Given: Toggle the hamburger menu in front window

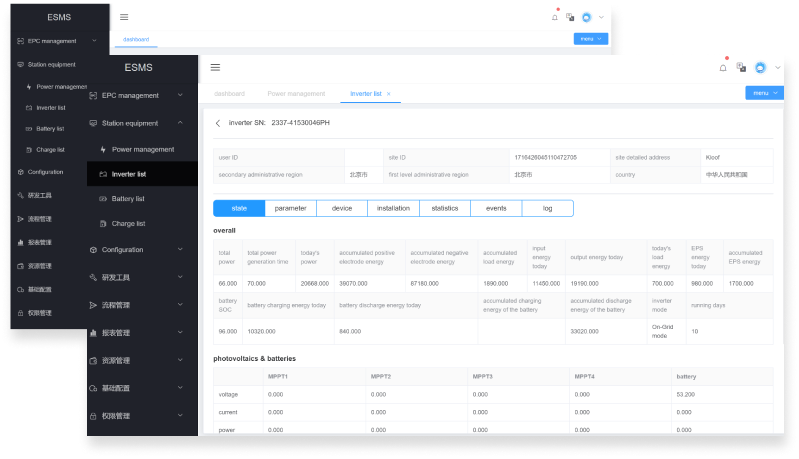Looking at the screenshot, I should click(x=215, y=67).
